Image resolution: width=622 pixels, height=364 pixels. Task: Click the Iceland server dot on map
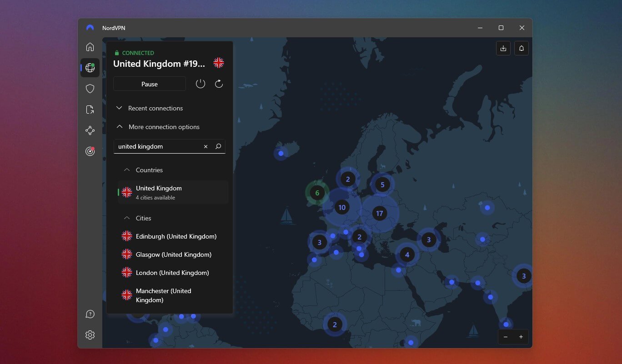point(281,154)
